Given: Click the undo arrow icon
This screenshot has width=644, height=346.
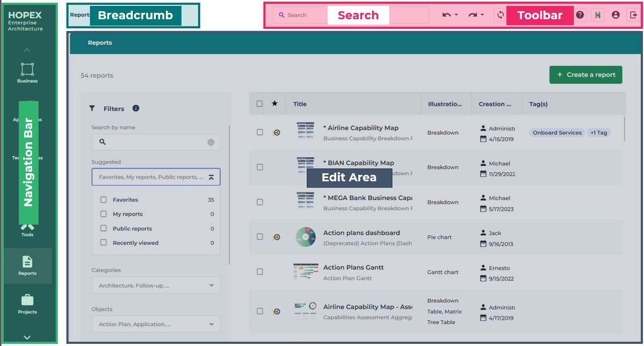Looking at the screenshot, I should [446, 15].
